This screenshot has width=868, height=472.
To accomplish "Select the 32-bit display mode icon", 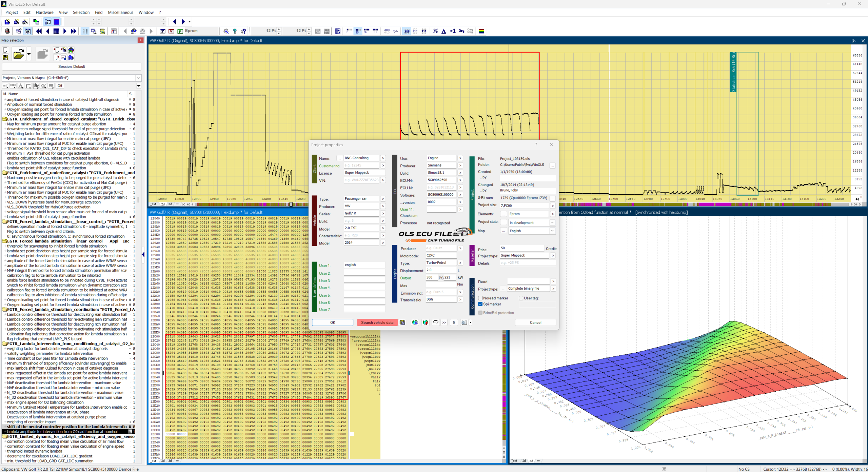I will 367,31.
